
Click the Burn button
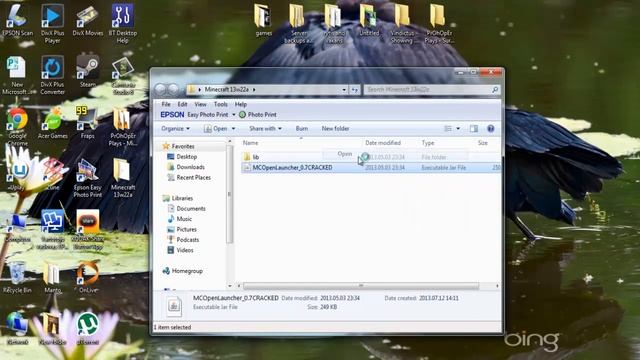point(302,129)
